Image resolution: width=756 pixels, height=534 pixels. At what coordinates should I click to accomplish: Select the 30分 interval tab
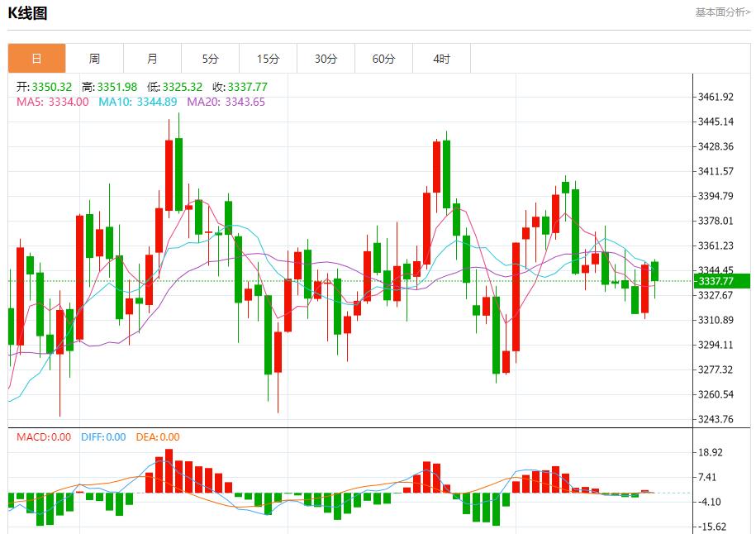pyautogui.click(x=326, y=58)
